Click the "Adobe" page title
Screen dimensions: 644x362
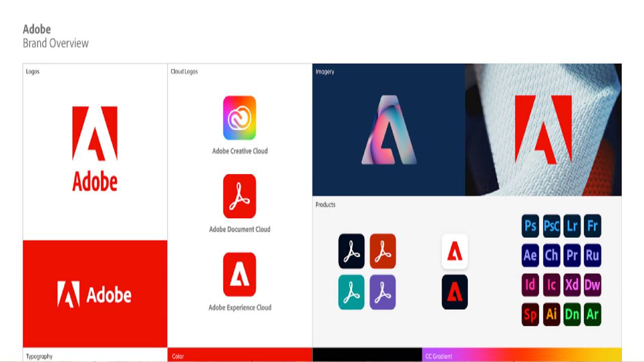37,29
